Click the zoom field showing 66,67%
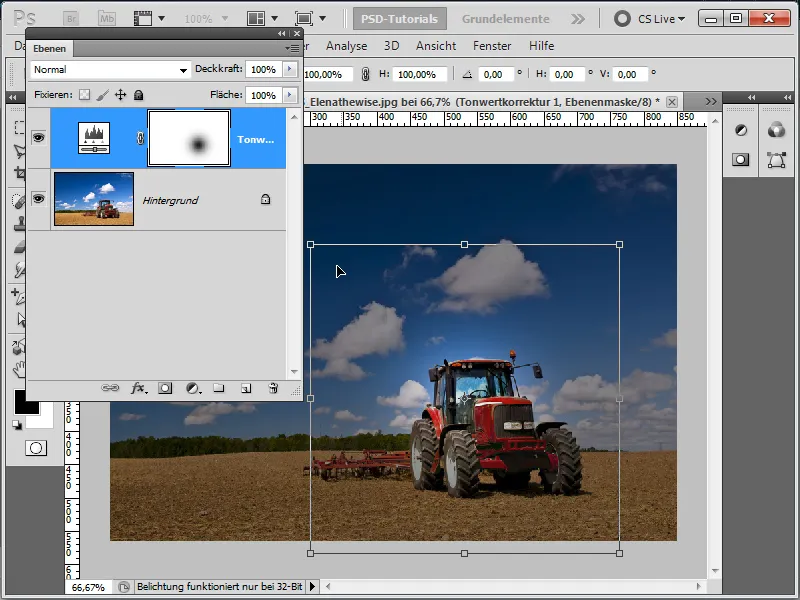800x600 pixels. tap(89, 587)
